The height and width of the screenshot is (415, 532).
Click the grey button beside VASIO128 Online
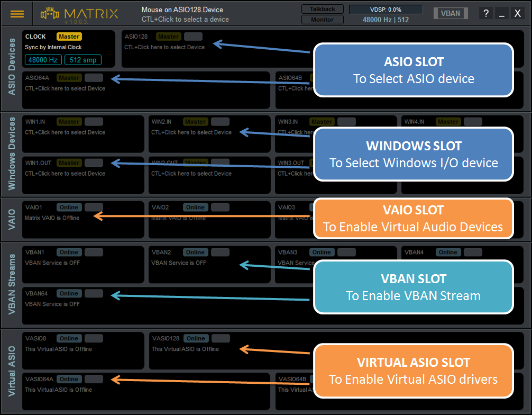[221, 339]
